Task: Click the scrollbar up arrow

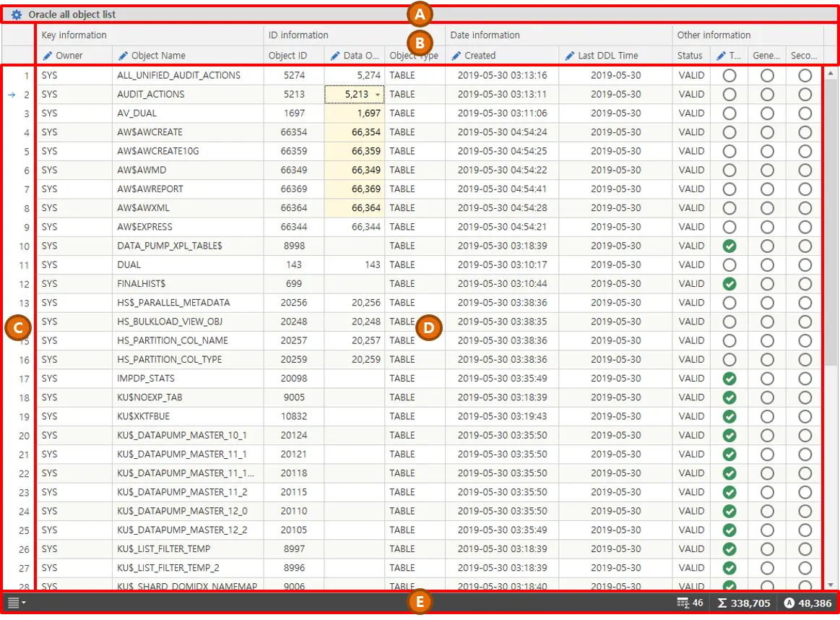Action: tap(831, 72)
